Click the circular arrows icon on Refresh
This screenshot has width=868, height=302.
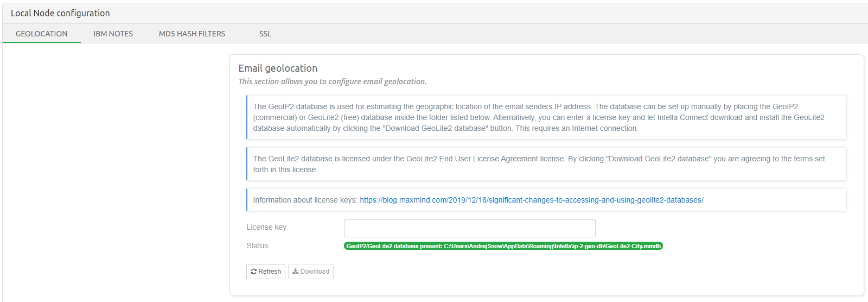tap(253, 272)
